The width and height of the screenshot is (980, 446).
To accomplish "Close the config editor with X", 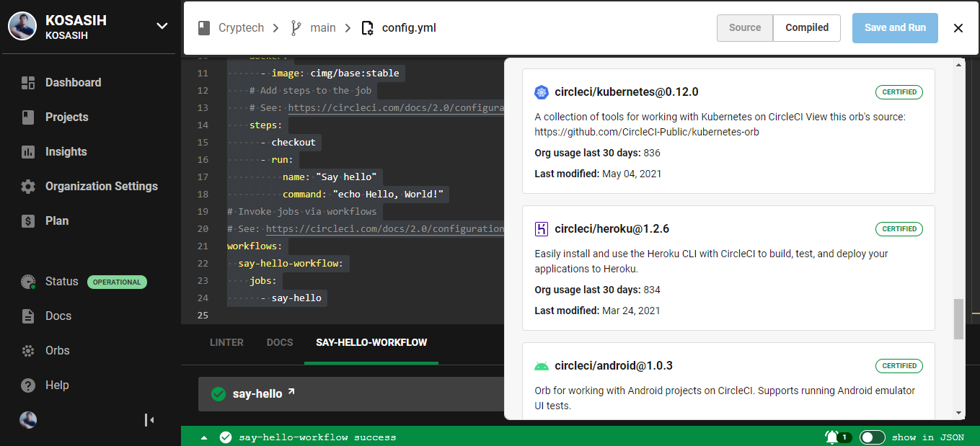I will 958,28.
